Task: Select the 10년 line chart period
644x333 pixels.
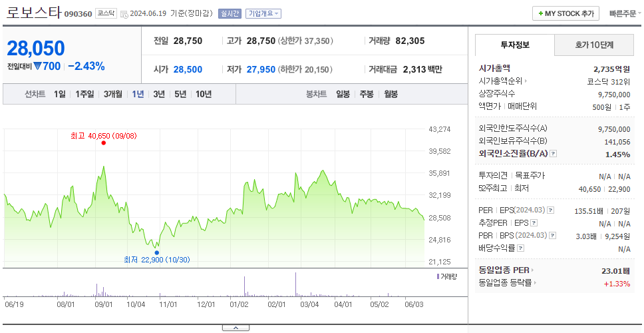Action: click(204, 94)
